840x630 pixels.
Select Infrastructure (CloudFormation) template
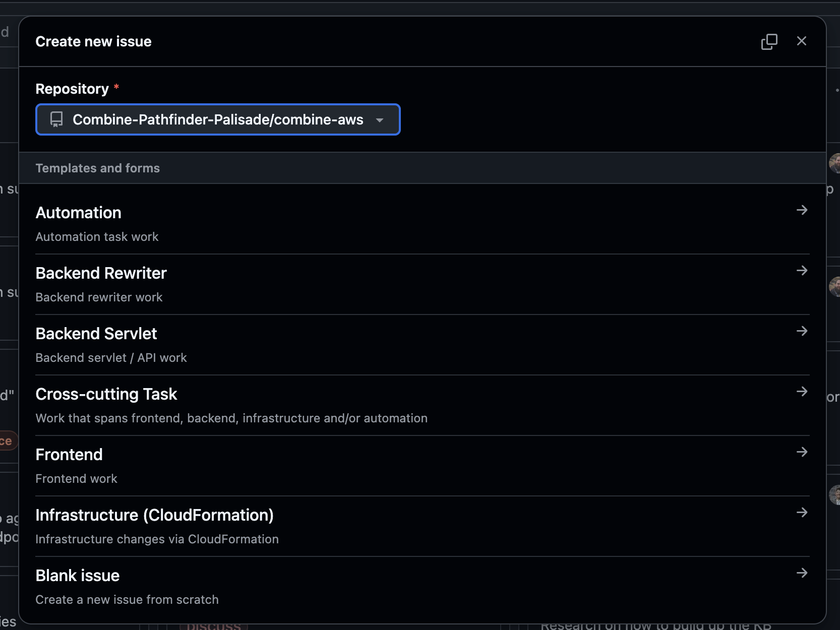[154, 515]
